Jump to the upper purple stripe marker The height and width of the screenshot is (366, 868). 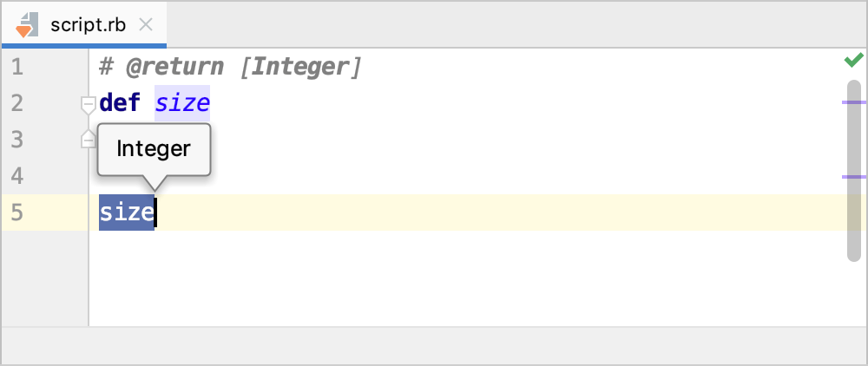[x=854, y=102]
